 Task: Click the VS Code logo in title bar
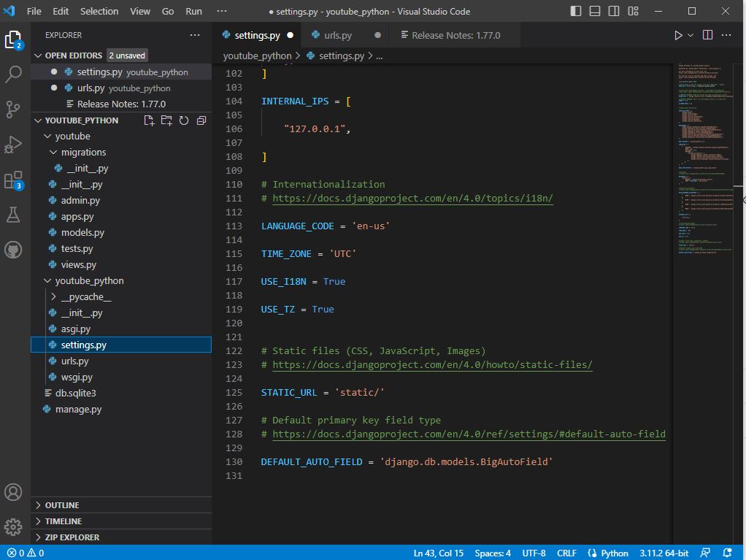tap(9, 11)
